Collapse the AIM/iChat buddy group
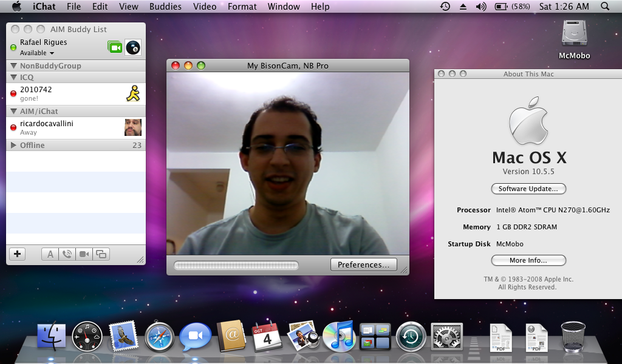Screen dimensions: 622x364 click(14, 112)
